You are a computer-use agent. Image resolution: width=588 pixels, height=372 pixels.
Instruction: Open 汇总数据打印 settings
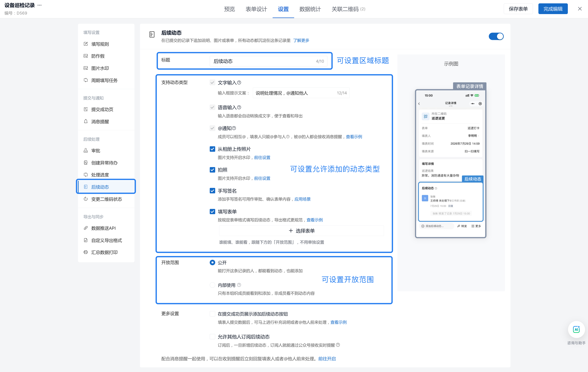tap(106, 252)
